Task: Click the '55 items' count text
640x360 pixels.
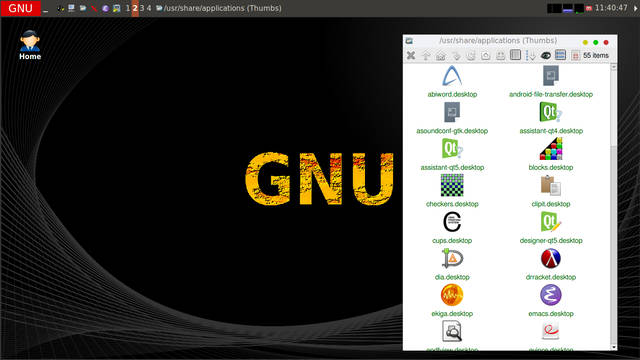Action: pyautogui.click(x=596, y=55)
